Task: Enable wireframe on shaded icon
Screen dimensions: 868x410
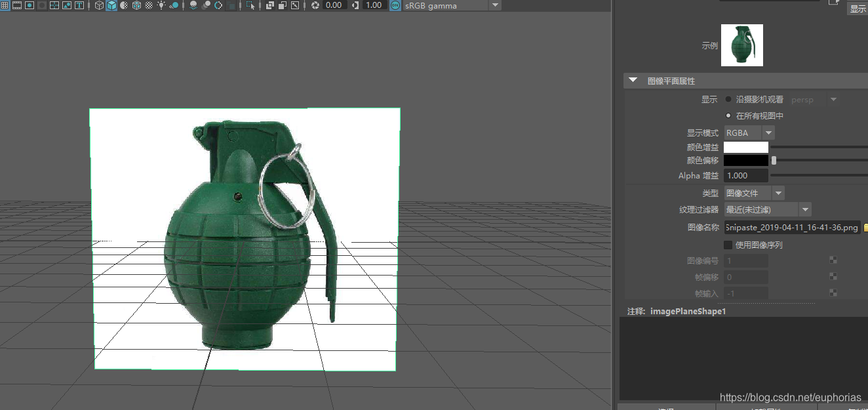Action: (136, 5)
